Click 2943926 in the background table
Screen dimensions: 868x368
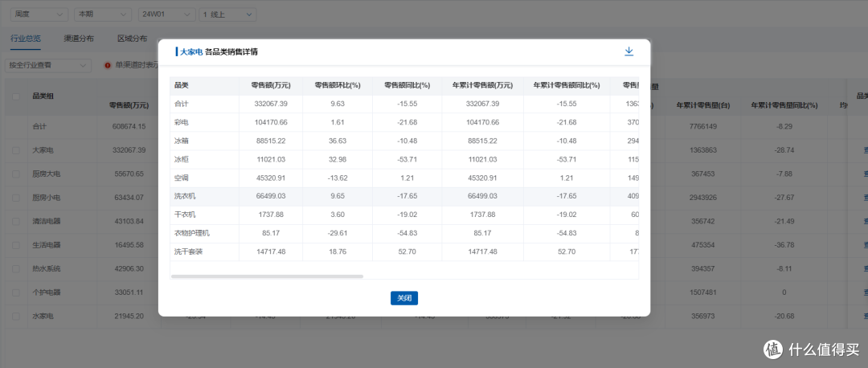point(703,198)
